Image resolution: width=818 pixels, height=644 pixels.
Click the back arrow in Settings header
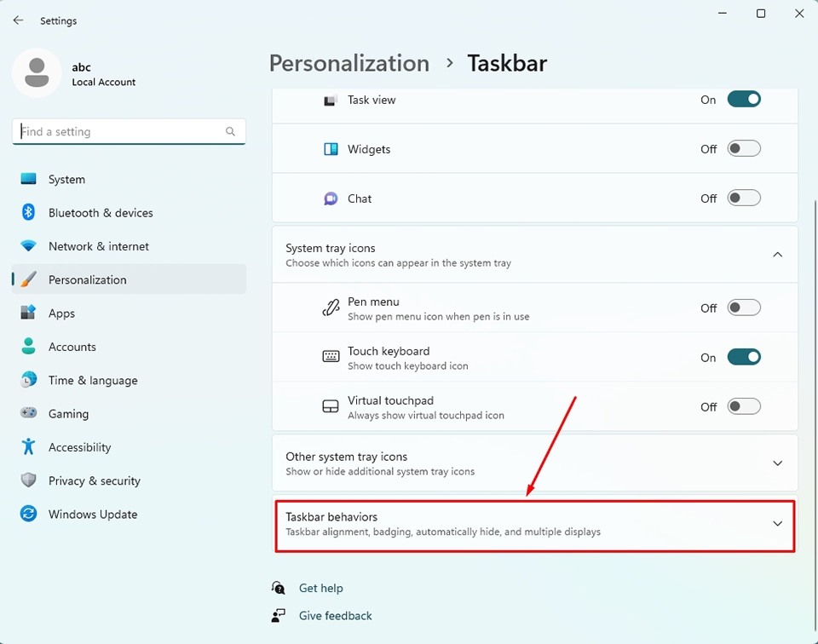click(x=18, y=20)
